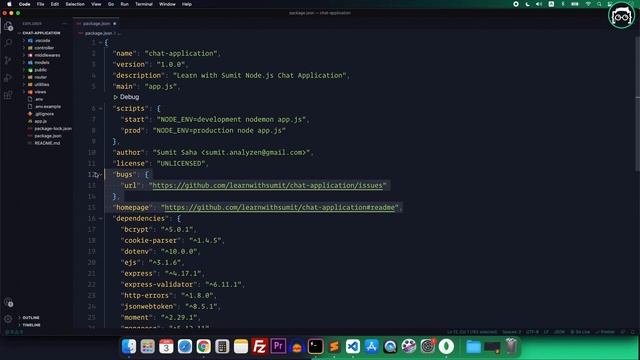Open the Manage gear icon
The height and width of the screenshot is (360, 640).
tap(8, 319)
